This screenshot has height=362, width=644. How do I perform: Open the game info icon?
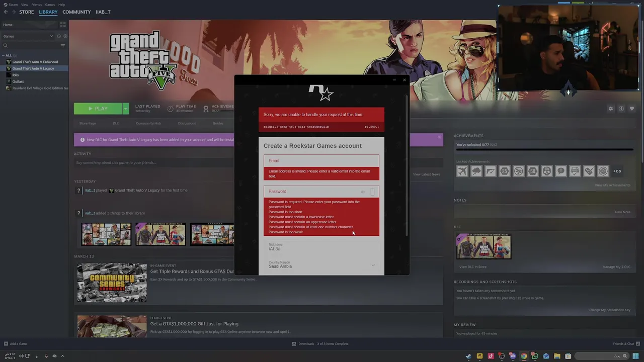621,109
